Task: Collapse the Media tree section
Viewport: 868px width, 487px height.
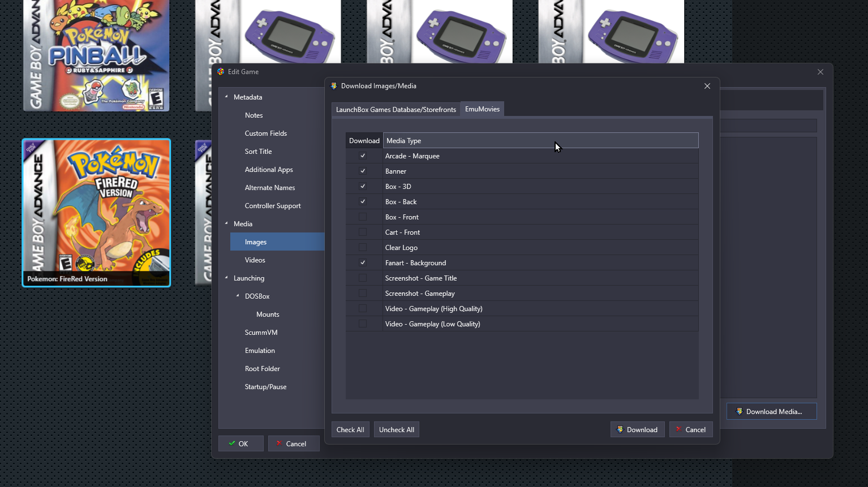Action: pyautogui.click(x=226, y=223)
